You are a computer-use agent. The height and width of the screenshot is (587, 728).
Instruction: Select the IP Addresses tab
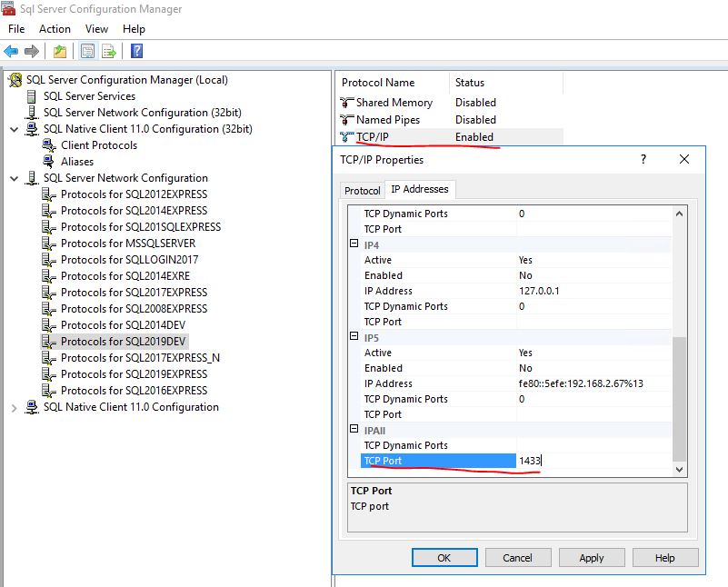coord(420,189)
